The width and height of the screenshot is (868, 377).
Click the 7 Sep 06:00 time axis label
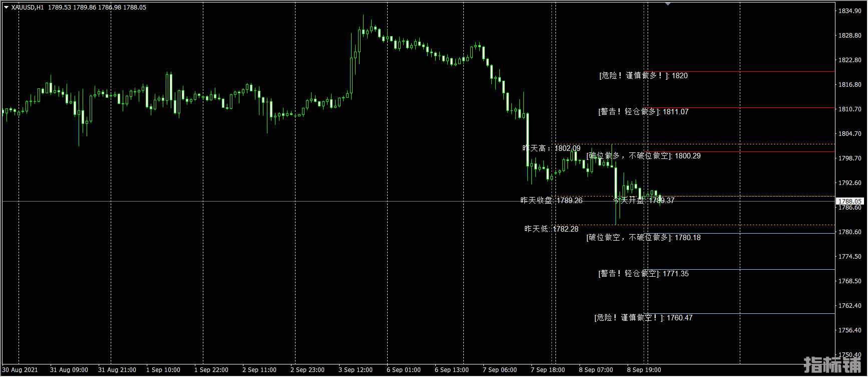(500, 370)
